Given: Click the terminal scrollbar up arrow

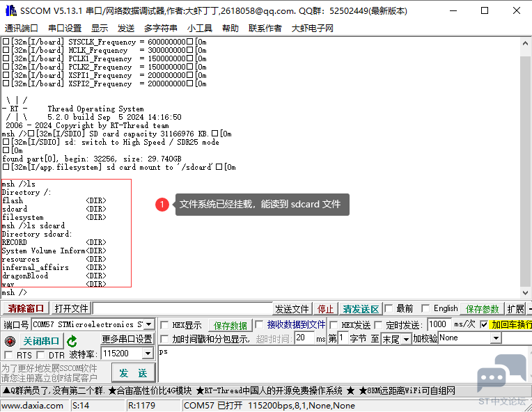Looking at the screenshot, I should 525,43.
